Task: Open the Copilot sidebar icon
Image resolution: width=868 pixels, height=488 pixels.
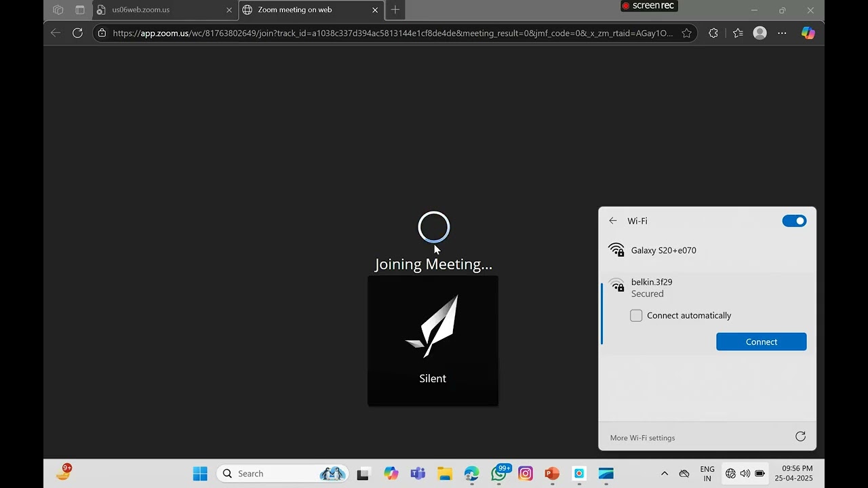Action: (x=808, y=33)
